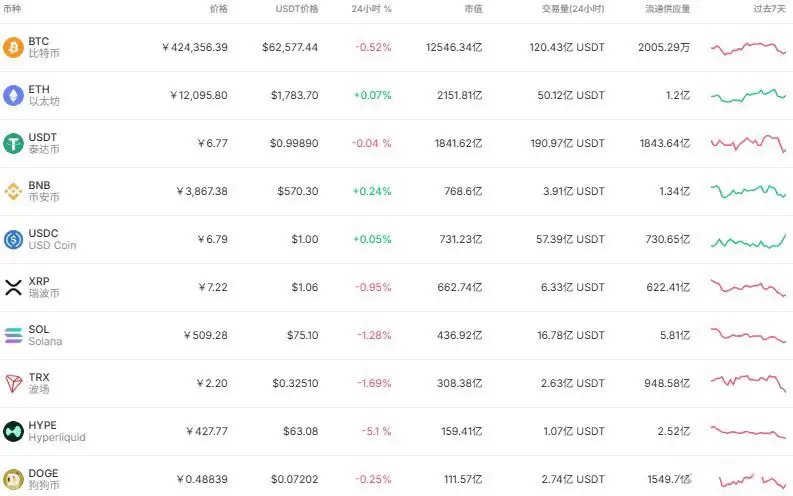Screen dimensions: 793x496
Task: Click the yellow BNB coin icon
Action: coord(13,191)
